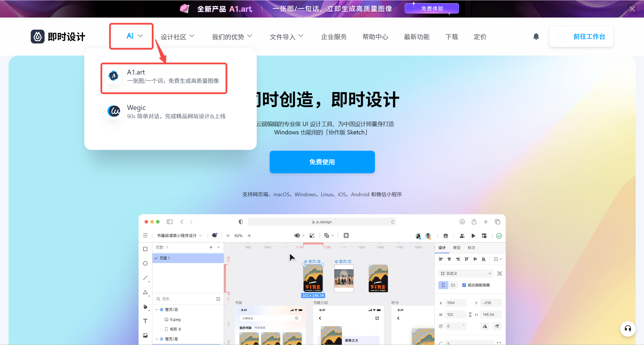Viewport: 644px width, 345px height.
Task: Open the 自定义 frame size dropdown
Action: 466,273
